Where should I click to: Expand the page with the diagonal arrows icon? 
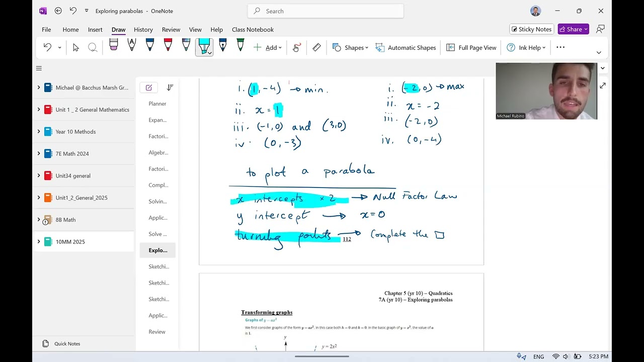pos(603,86)
